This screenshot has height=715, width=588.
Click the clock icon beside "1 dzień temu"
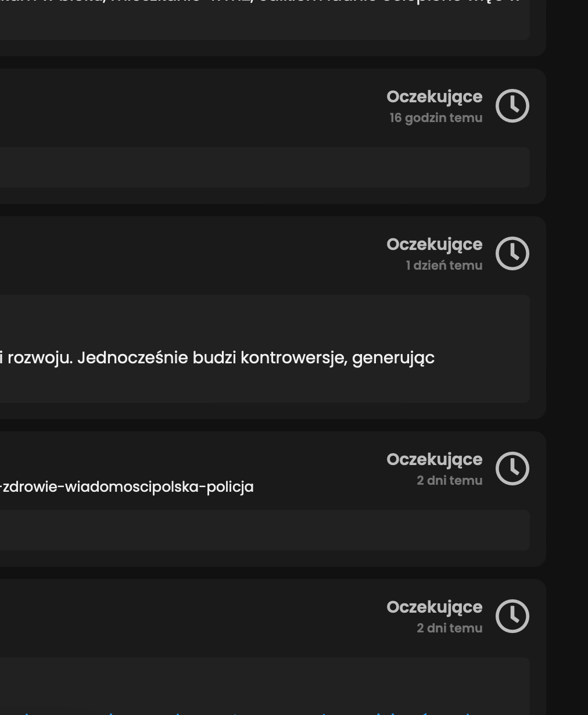click(x=512, y=253)
